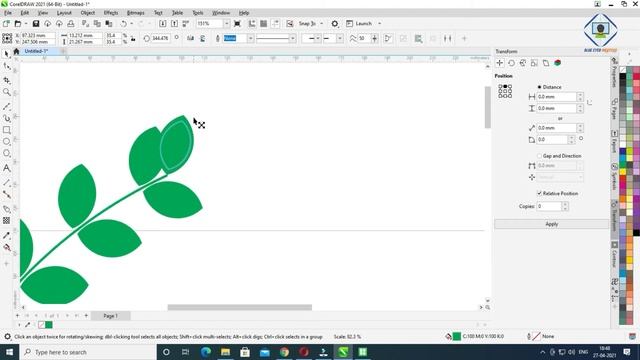Viewport: 640px width, 360px height.
Task: Select the Connector tool
Action: tap(7, 194)
